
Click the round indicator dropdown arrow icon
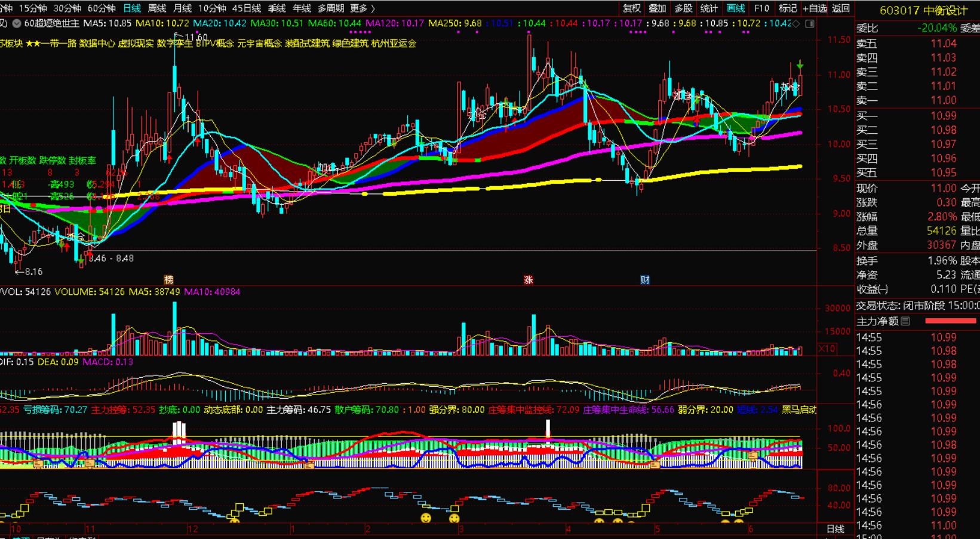[x=17, y=24]
